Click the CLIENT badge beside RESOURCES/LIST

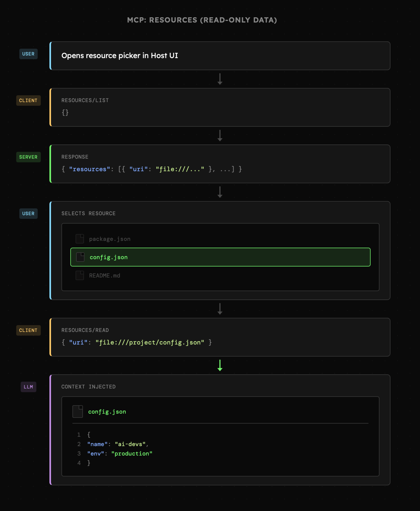[28, 100]
